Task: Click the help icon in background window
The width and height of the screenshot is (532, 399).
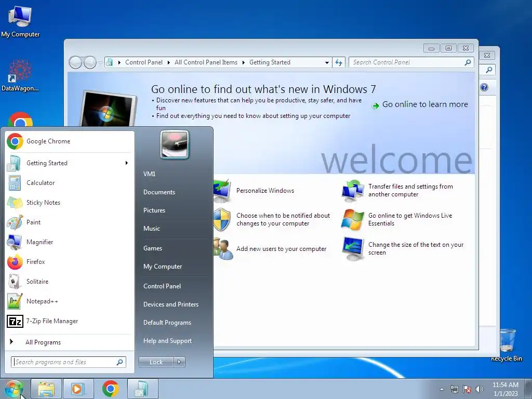Action: pyautogui.click(x=484, y=87)
